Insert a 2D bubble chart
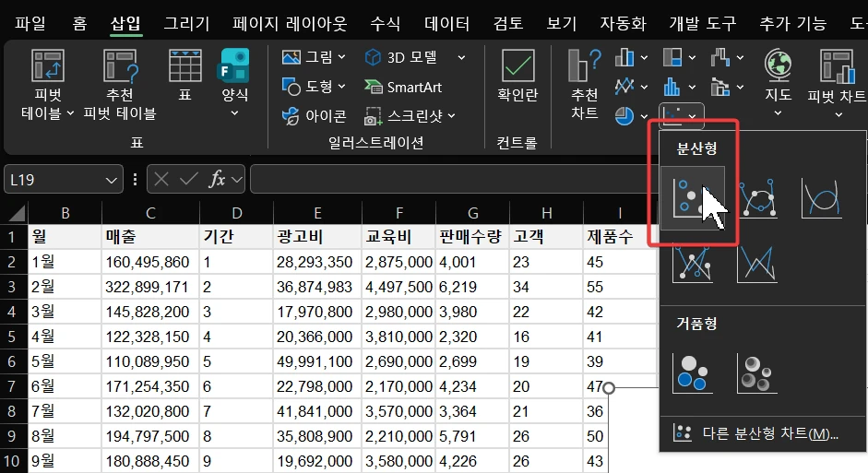 (x=692, y=372)
